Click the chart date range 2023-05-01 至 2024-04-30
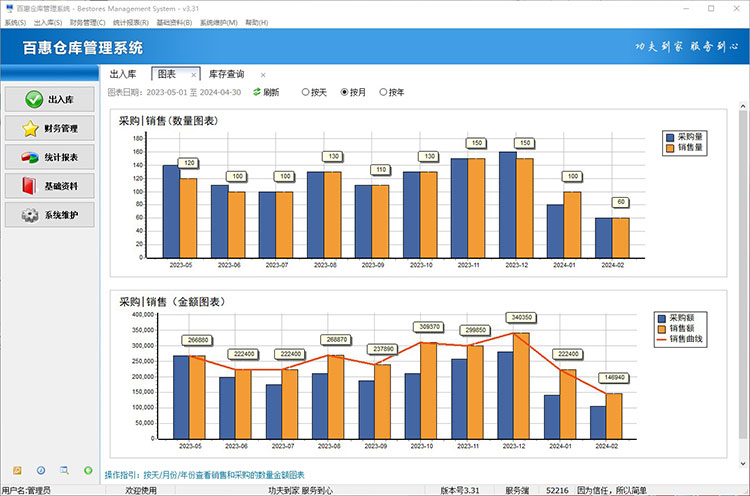Viewport: 750px width, 496px height. pyautogui.click(x=194, y=92)
